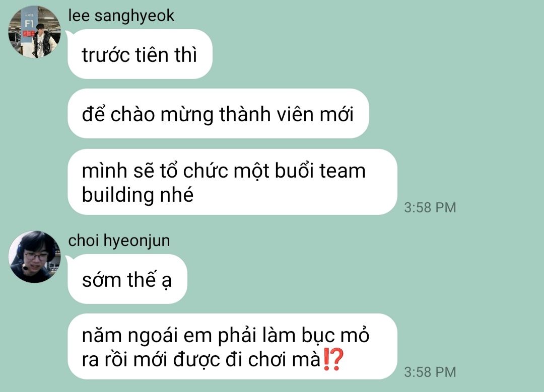544x392 pixels.
Task: Open choi hyeonjun's profile picture
Action: [34, 257]
